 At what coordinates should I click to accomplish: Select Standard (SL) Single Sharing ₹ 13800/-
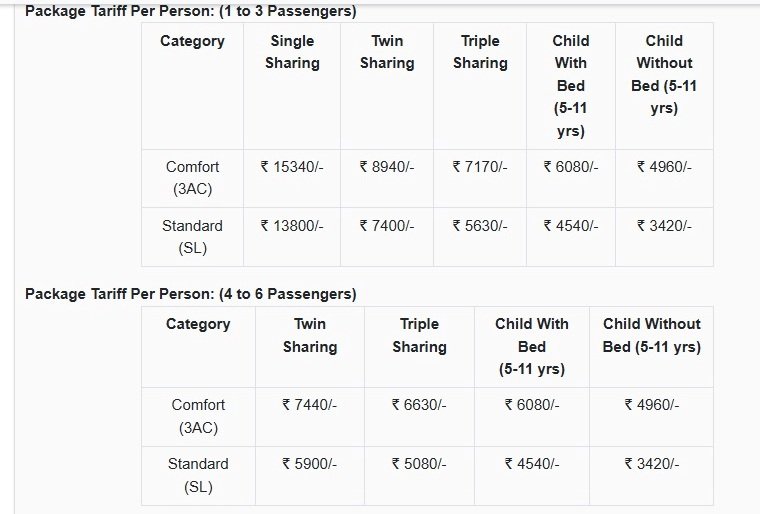(292, 226)
